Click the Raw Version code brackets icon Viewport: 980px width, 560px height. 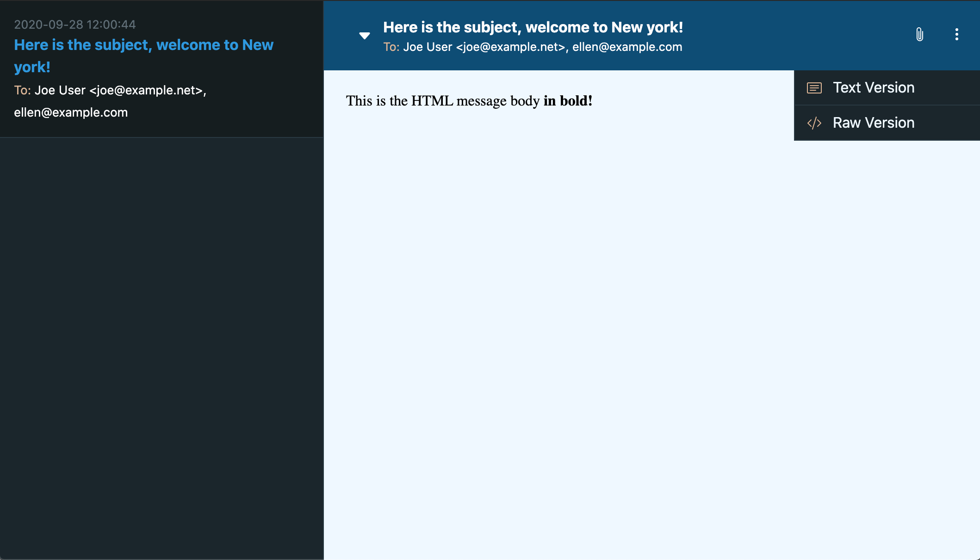click(814, 123)
